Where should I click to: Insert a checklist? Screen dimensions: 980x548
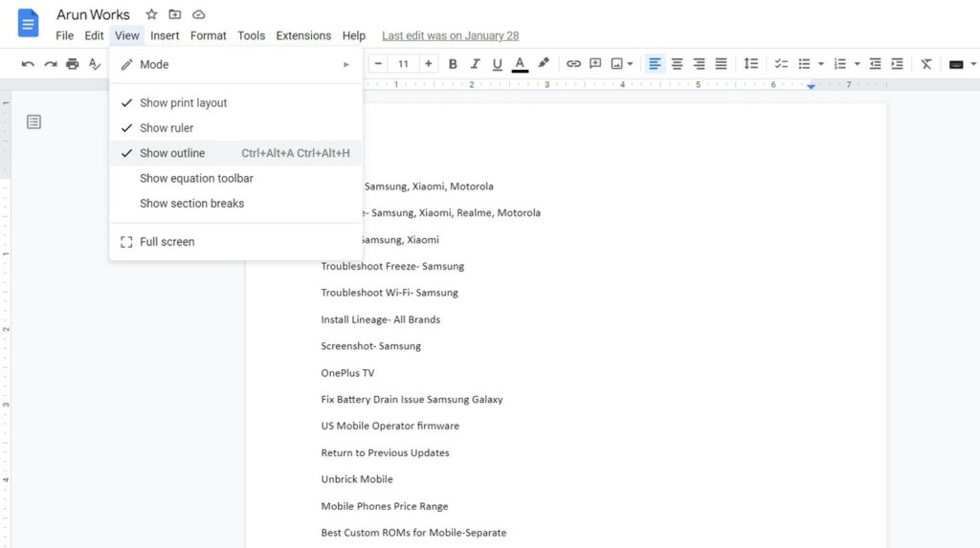(x=781, y=64)
